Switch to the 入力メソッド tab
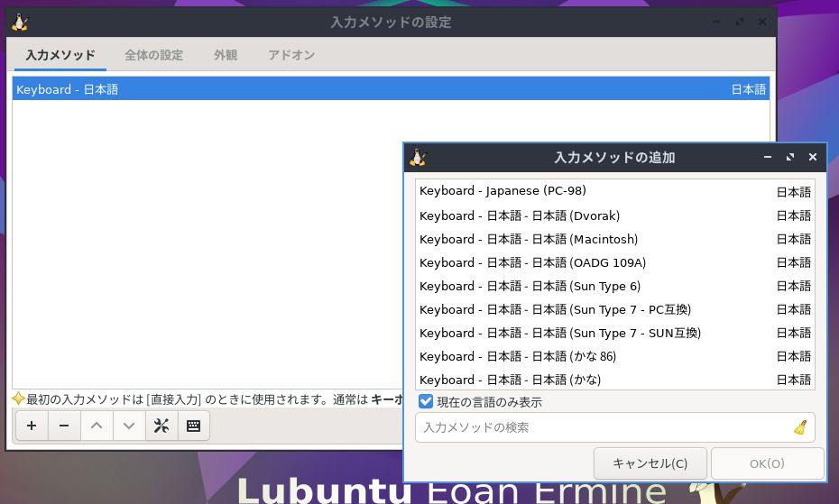The height and width of the screenshot is (504, 839). tap(60, 55)
